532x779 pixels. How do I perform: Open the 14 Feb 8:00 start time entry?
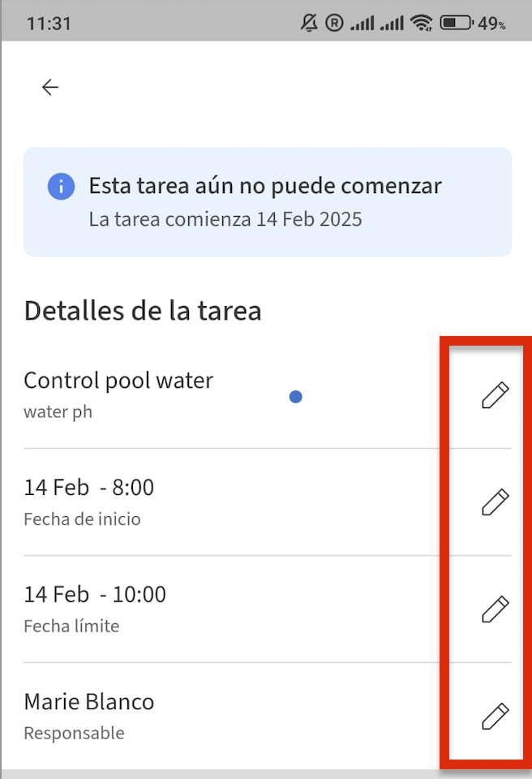[x=89, y=487]
